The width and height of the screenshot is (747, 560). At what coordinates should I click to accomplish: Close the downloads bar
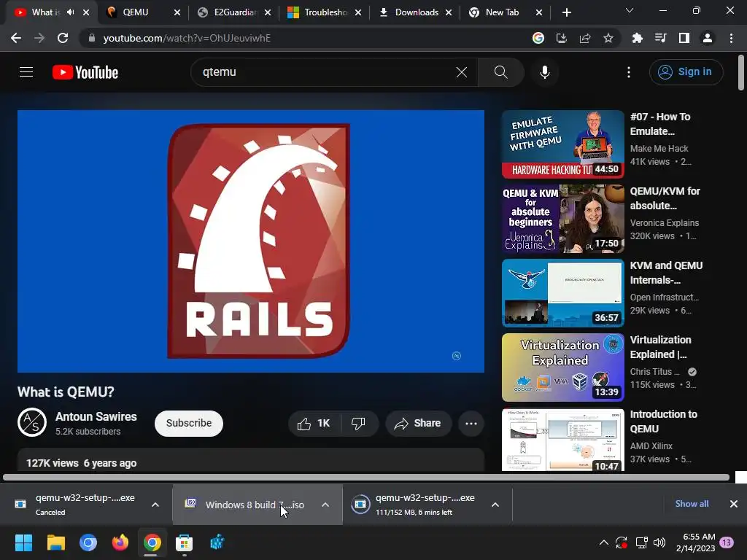coord(734,504)
